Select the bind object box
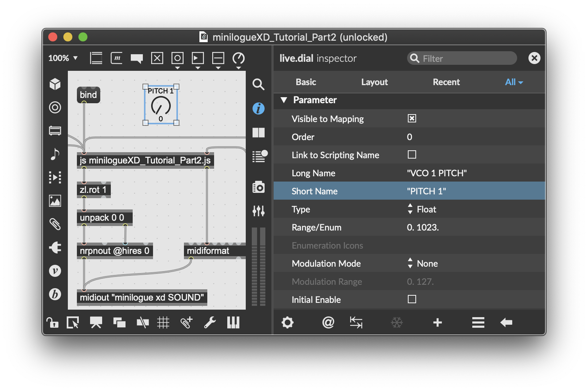 [x=89, y=95]
